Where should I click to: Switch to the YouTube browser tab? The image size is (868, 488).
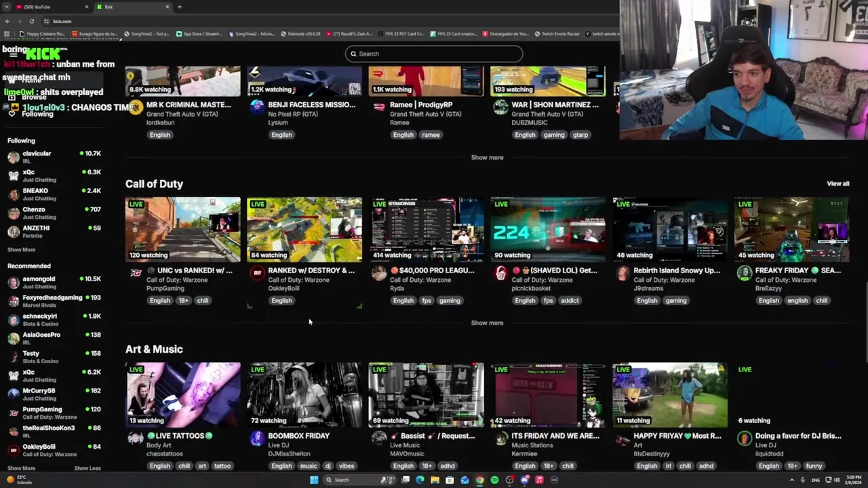(52, 7)
